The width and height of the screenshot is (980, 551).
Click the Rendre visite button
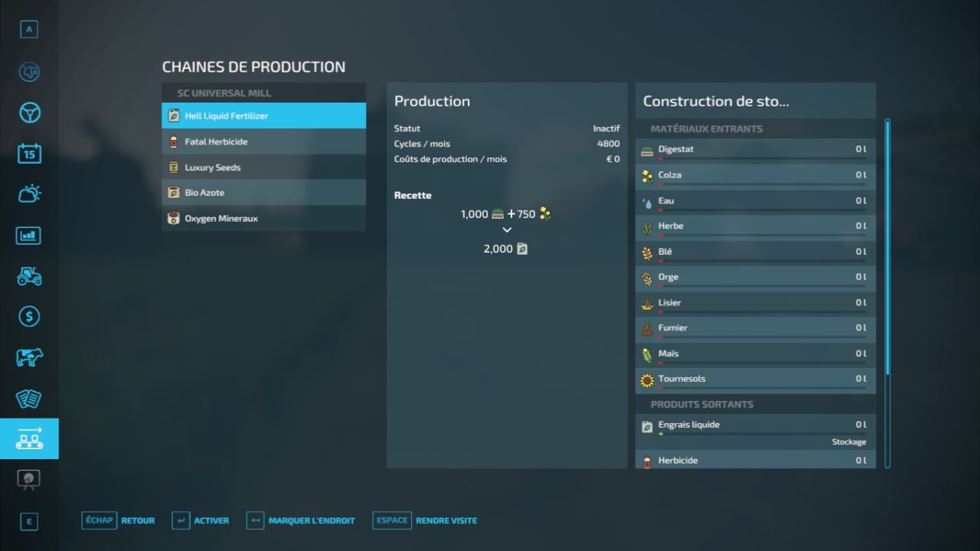click(x=446, y=520)
